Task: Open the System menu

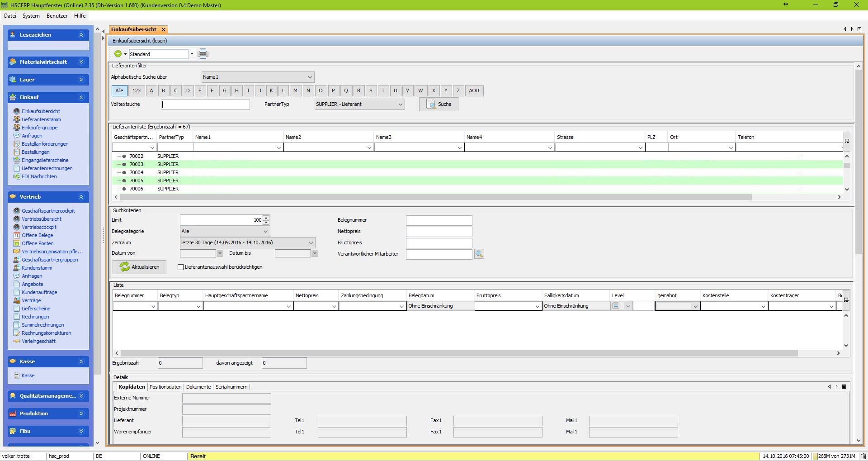Action: click(x=31, y=16)
